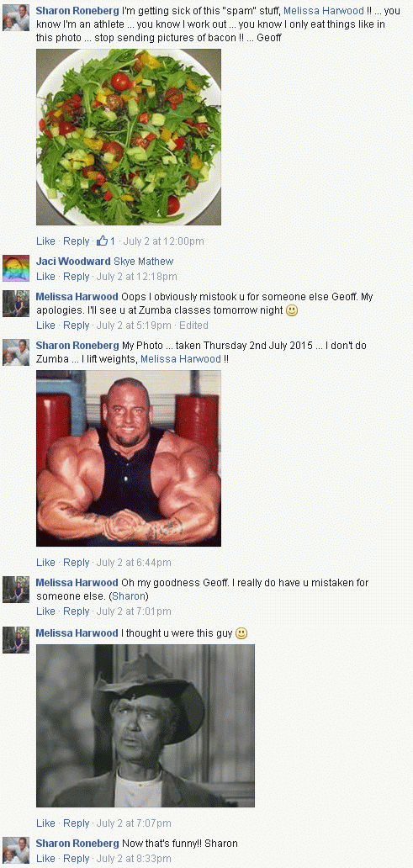Open Jaci Woodward's rainbow profile picture
This screenshot has width=413, height=868.
(x=15, y=268)
